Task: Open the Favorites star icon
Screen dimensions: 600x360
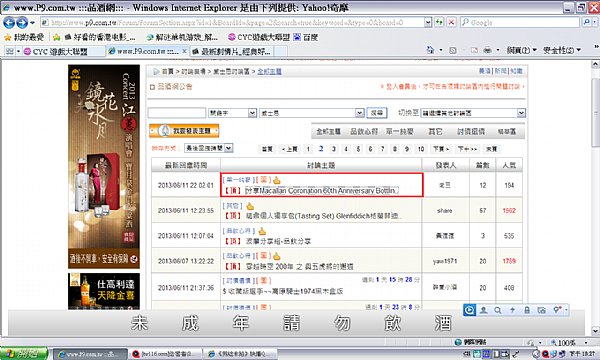Action: pyautogui.click(x=7, y=37)
